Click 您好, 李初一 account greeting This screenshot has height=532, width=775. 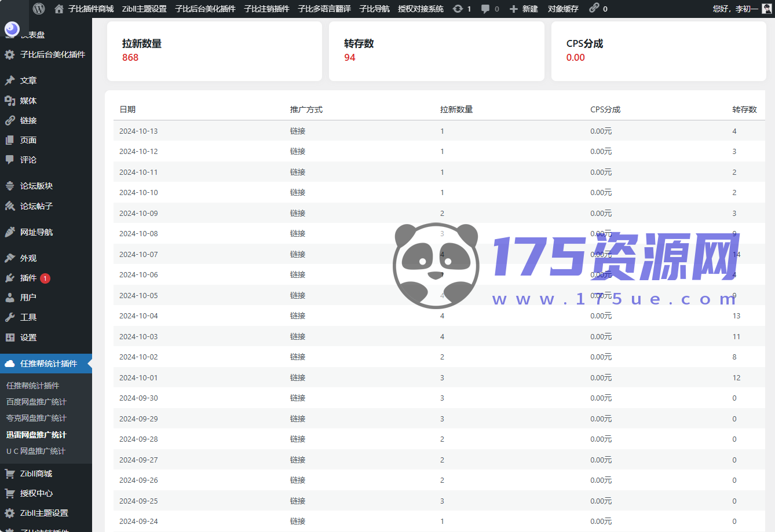click(x=735, y=9)
